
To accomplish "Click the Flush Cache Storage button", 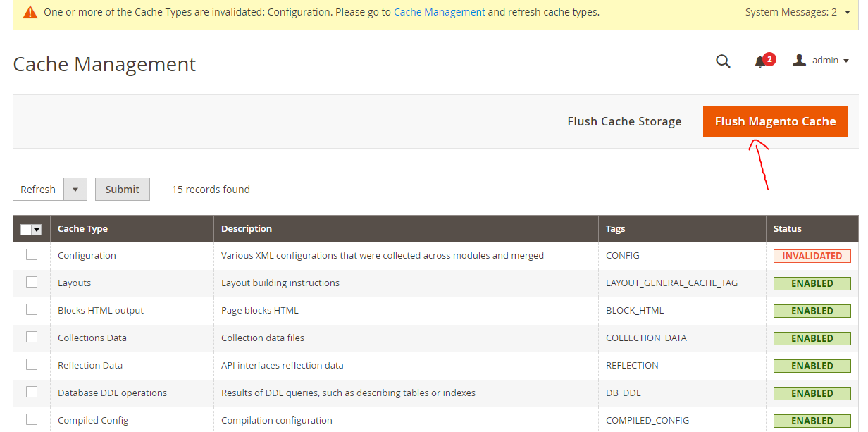I will point(624,121).
